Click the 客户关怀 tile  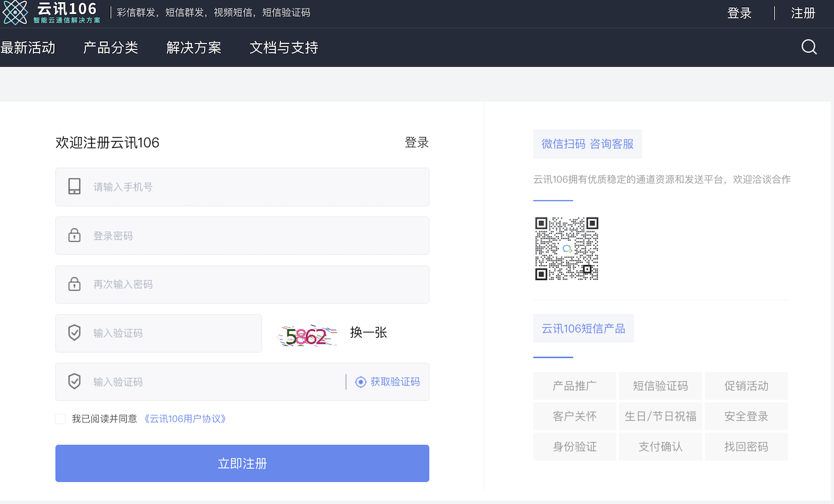pyautogui.click(x=575, y=416)
